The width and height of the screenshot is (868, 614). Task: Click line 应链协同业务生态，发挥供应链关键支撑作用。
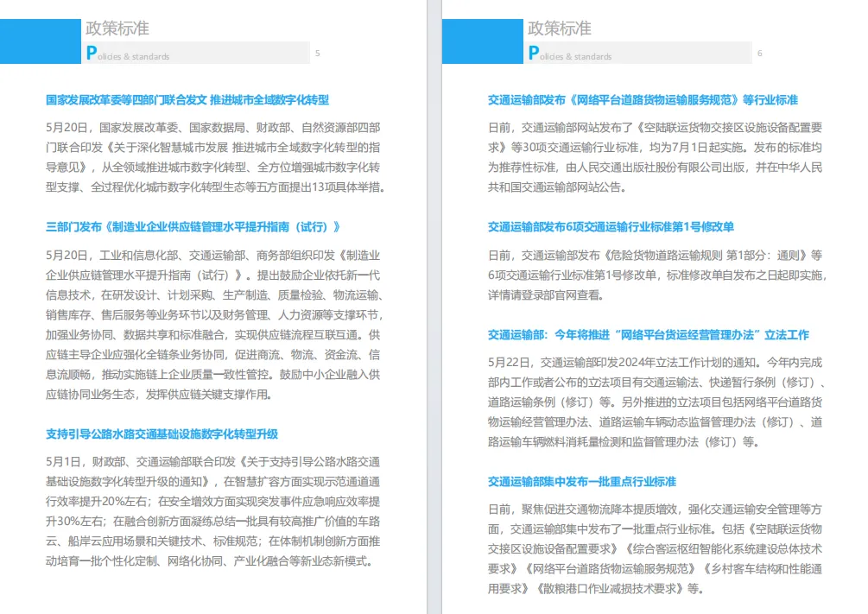[x=158, y=395]
